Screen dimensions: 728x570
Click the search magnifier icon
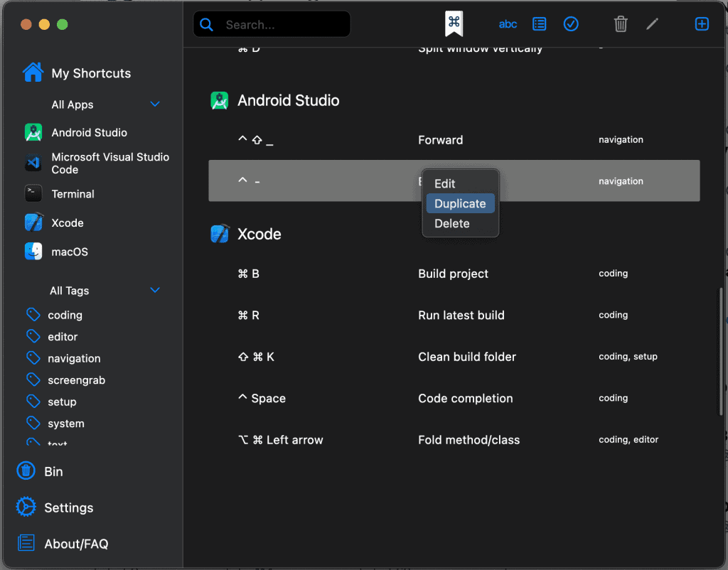(x=207, y=25)
